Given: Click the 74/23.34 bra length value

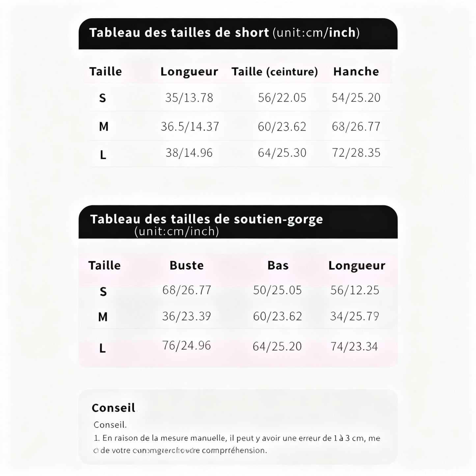Looking at the screenshot, I should pos(354,347).
